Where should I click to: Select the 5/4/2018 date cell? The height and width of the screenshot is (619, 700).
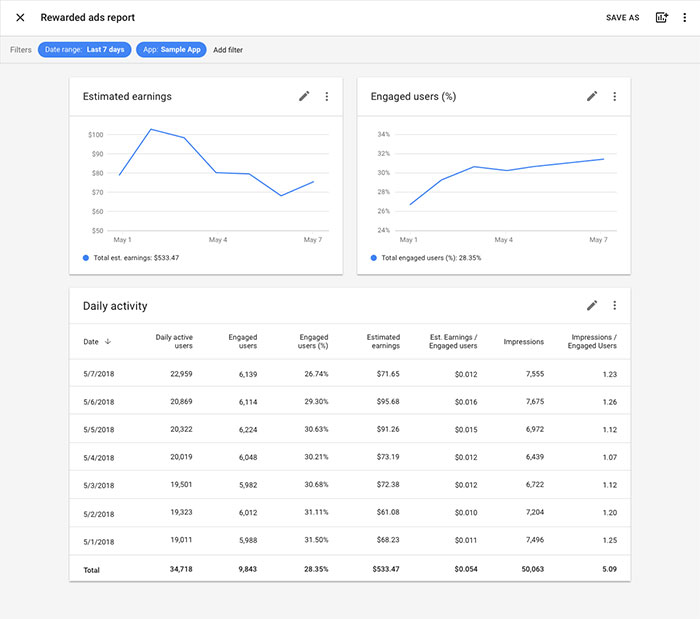coord(99,458)
